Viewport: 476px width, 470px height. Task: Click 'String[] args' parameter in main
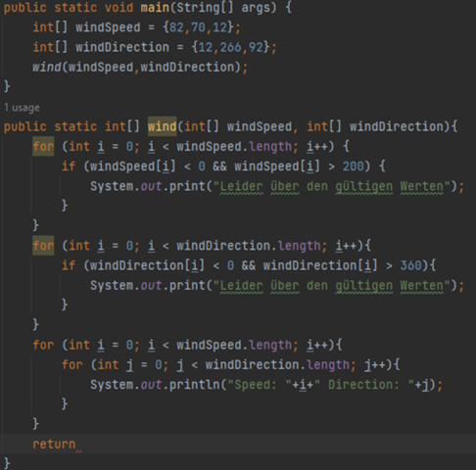pyautogui.click(x=223, y=7)
